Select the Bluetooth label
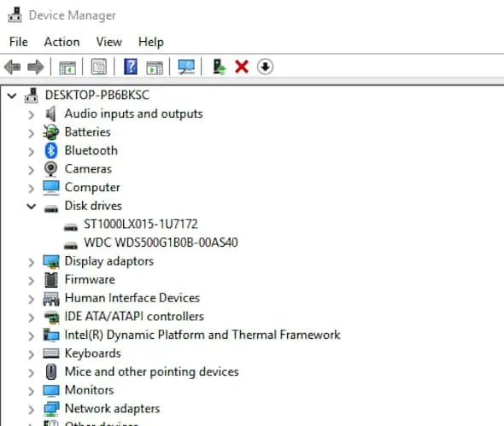Image resolution: width=504 pixels, height=426 pixels. pos(91,150)
